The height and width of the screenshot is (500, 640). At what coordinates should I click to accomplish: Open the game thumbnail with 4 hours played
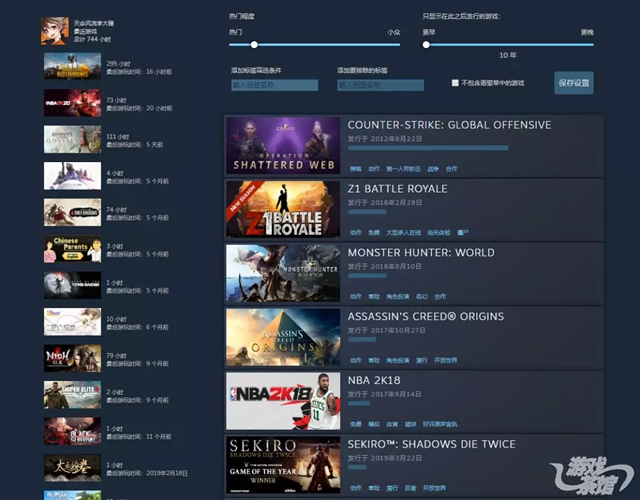tap(72, 176)
